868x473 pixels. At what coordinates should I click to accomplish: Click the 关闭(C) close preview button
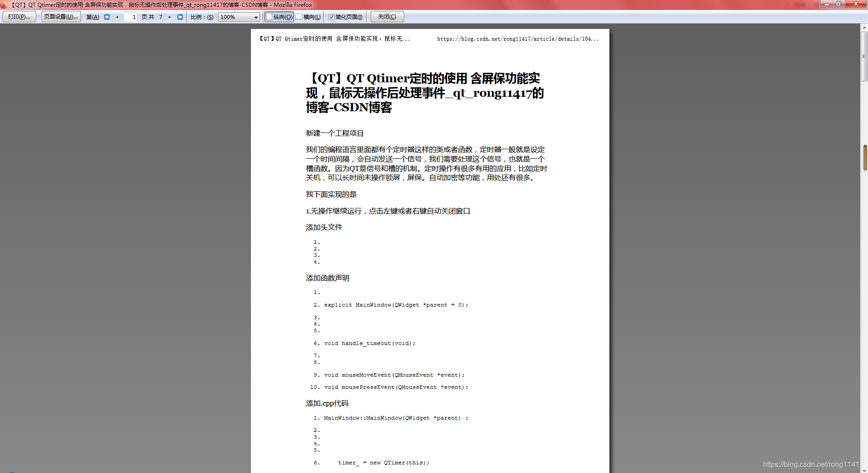click(387, 17)
